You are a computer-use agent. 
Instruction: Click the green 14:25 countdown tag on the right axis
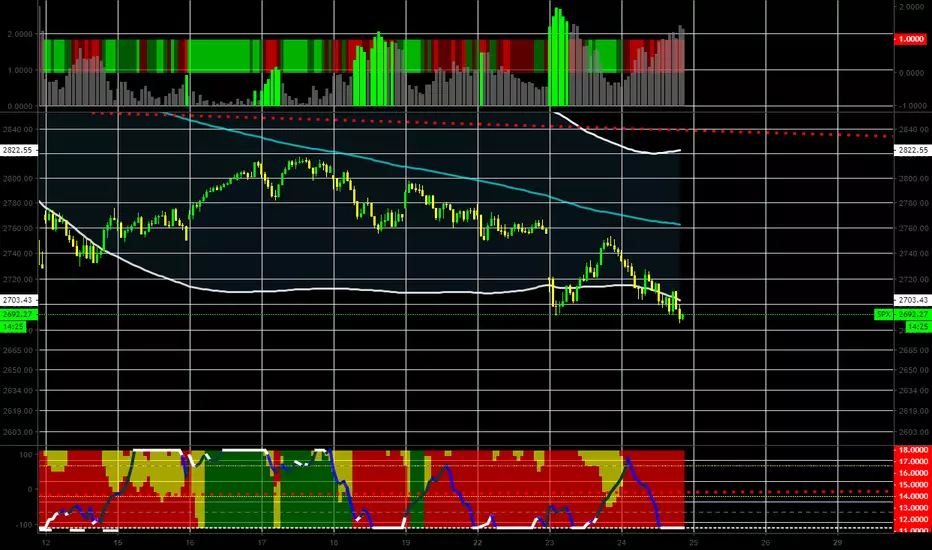pos(918,327)
